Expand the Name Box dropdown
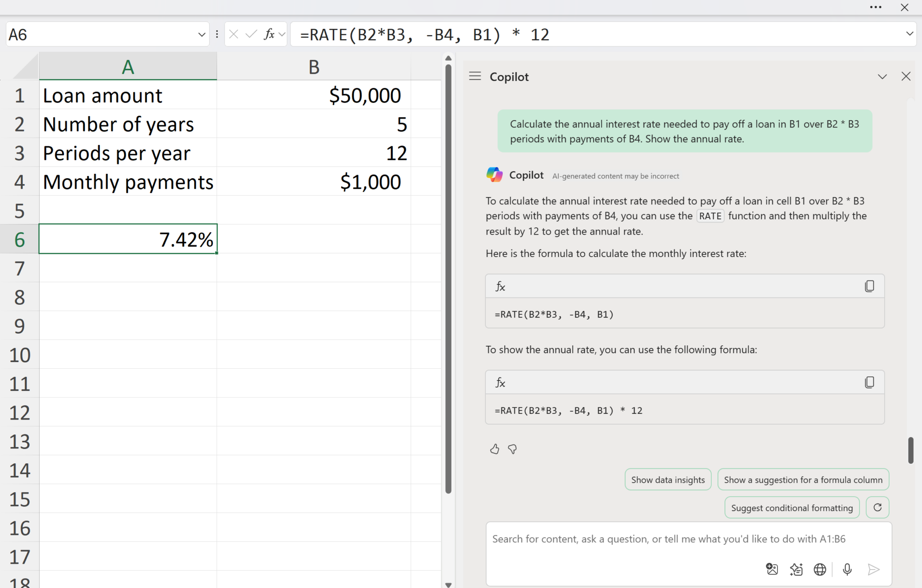 point(201,35)
